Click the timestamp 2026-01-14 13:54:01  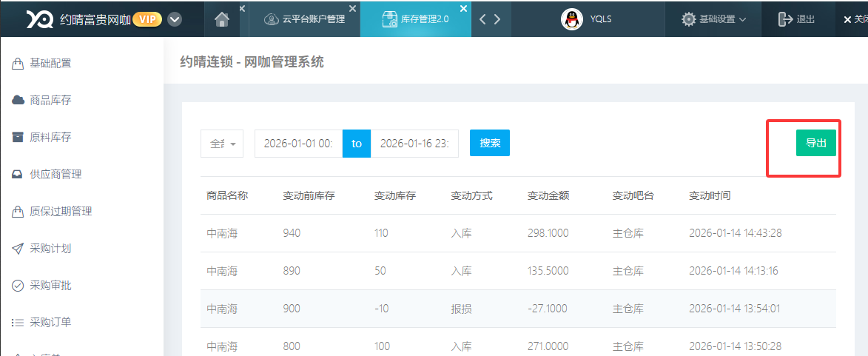tap(735, 309)
